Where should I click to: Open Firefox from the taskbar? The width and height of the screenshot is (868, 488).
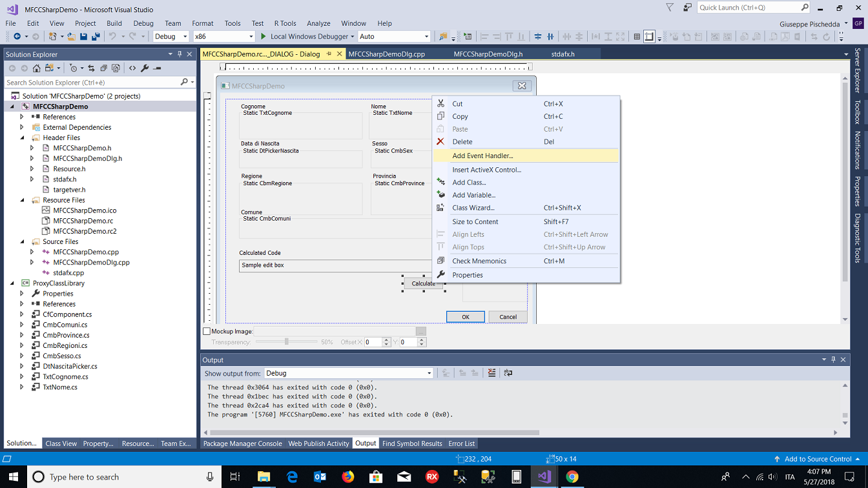tap(348, 477)
